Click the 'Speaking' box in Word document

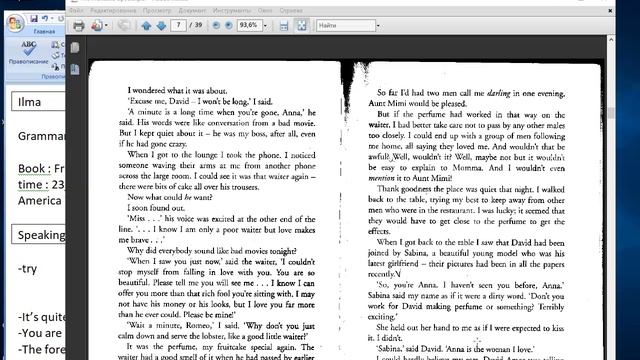(39, 234)
